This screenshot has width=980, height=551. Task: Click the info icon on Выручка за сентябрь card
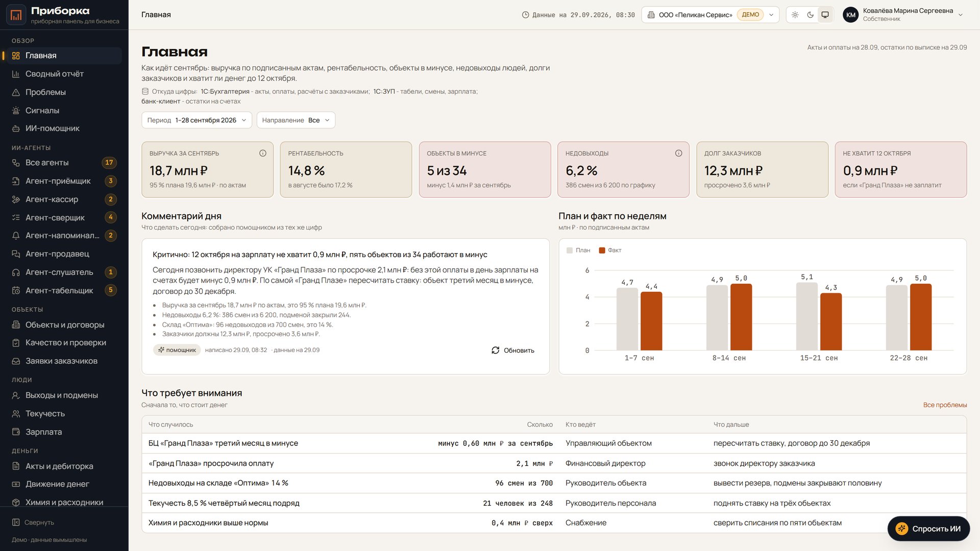(263, 153)
